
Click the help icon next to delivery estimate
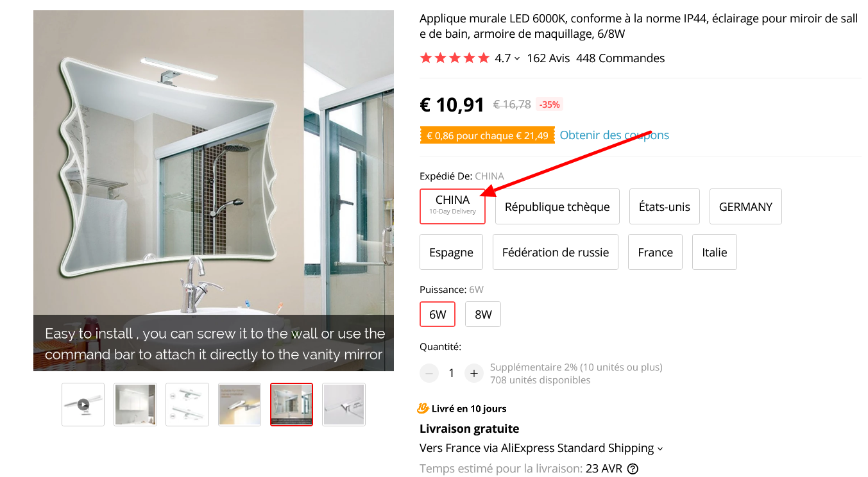click(633, 469)
